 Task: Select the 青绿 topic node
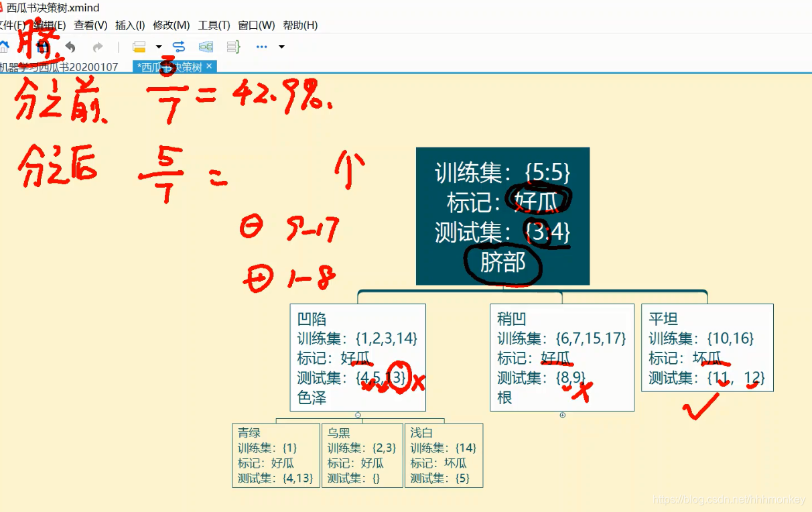point(276,454)
